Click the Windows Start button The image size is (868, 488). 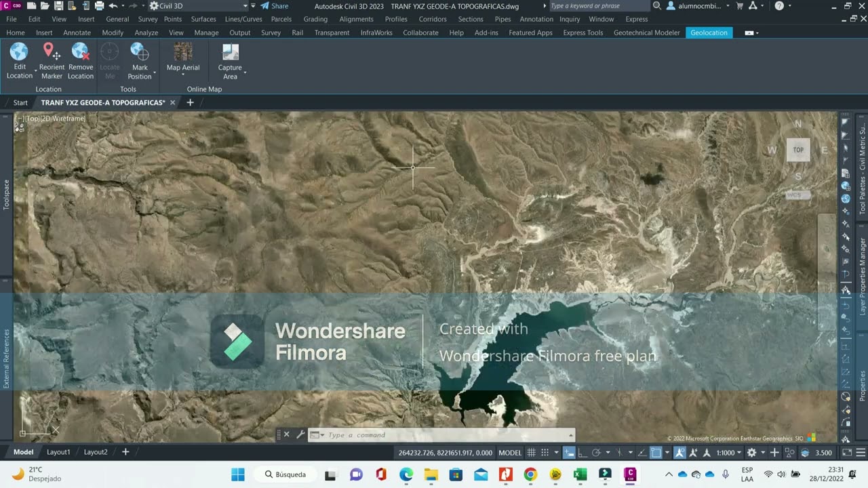coord(238,474)
